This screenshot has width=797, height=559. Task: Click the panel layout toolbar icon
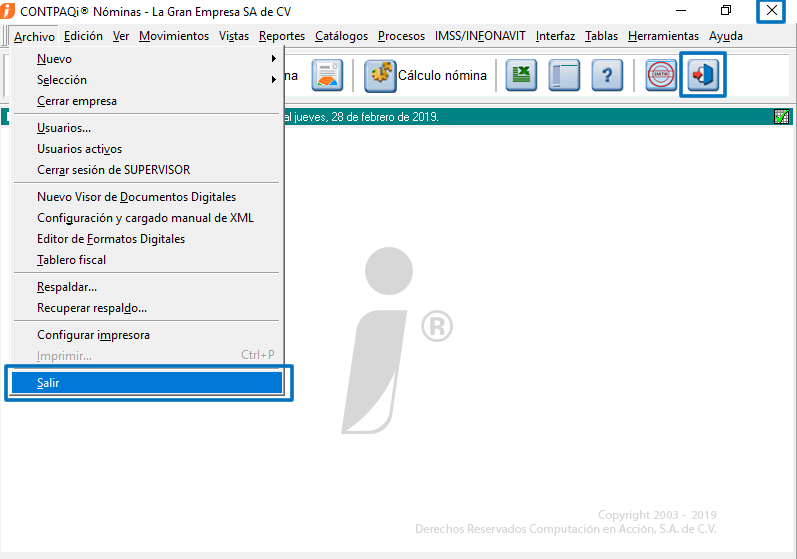click(x=564, y=75)
